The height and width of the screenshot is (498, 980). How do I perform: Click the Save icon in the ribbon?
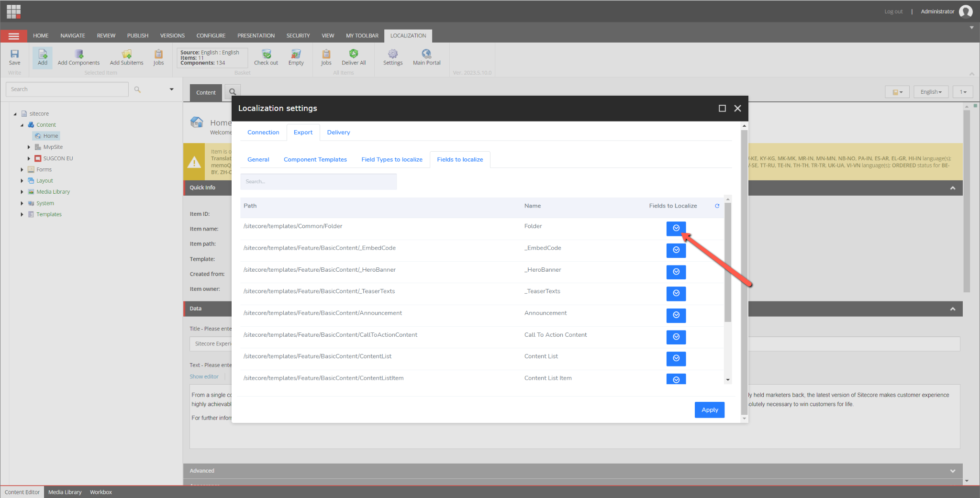15,57
